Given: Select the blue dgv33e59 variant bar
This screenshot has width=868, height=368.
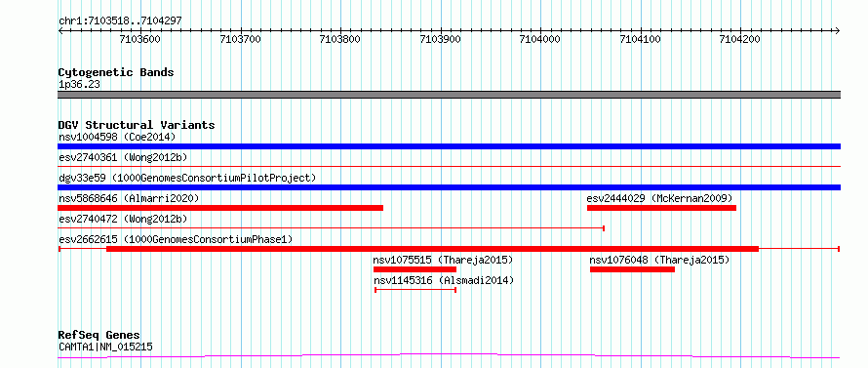Looking at the screenshot, I should pyautogui.click(x=449, y=187).
